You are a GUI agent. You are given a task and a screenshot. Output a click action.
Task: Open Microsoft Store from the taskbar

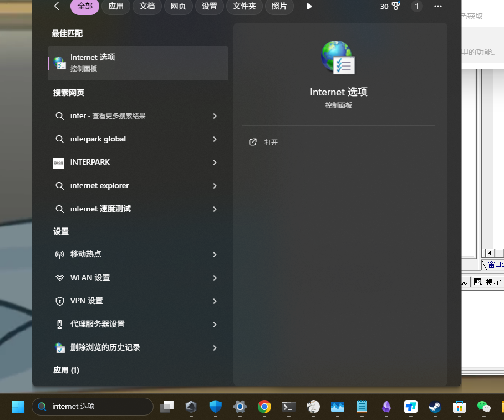tap(459, 407)
